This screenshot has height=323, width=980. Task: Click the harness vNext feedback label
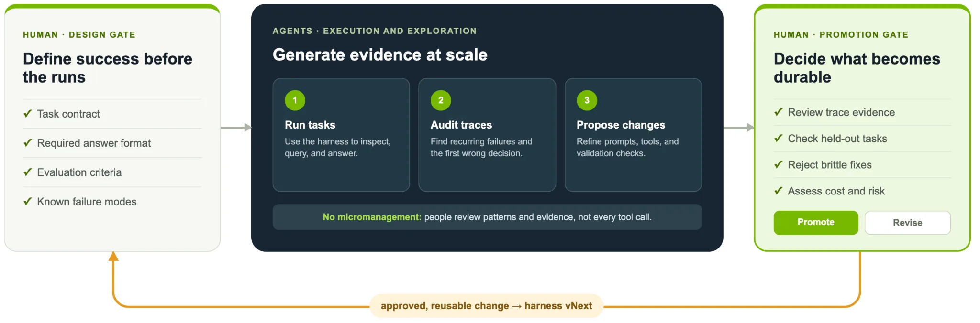tap(486, 306)
